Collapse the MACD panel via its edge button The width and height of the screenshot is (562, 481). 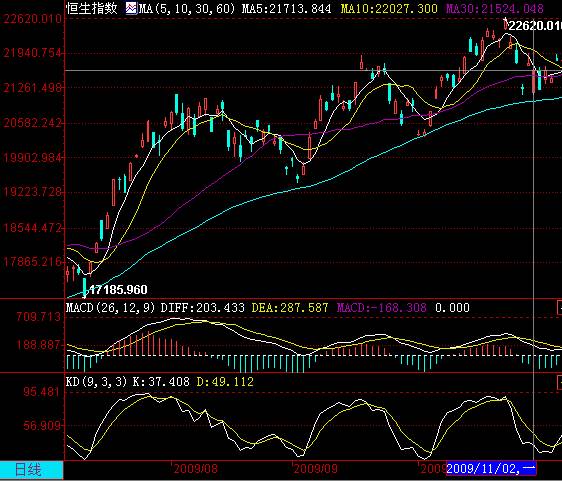(x=559, y=308)
